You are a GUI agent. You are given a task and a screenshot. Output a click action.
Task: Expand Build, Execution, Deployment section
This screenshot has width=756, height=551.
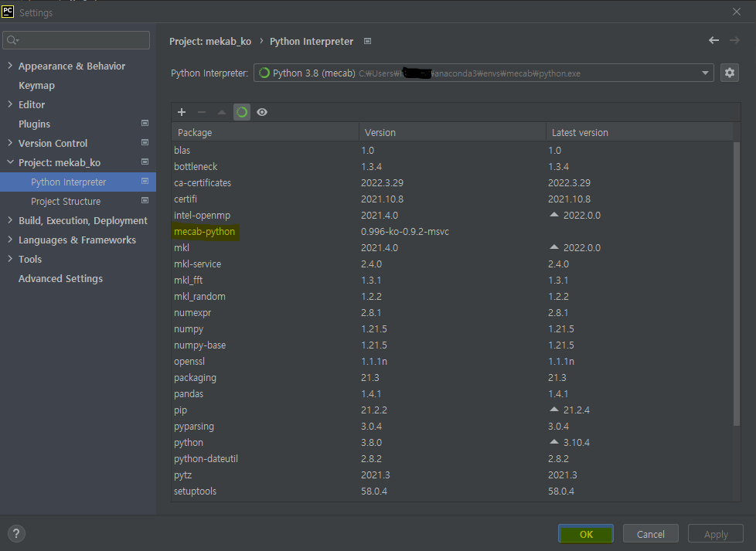click(10, 220)
